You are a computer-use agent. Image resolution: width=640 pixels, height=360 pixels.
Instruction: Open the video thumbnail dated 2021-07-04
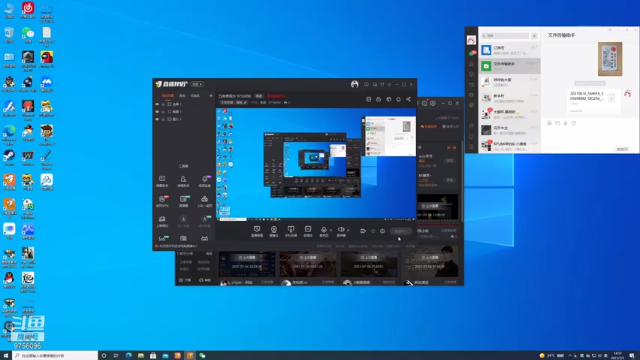(x=247, y=264)
